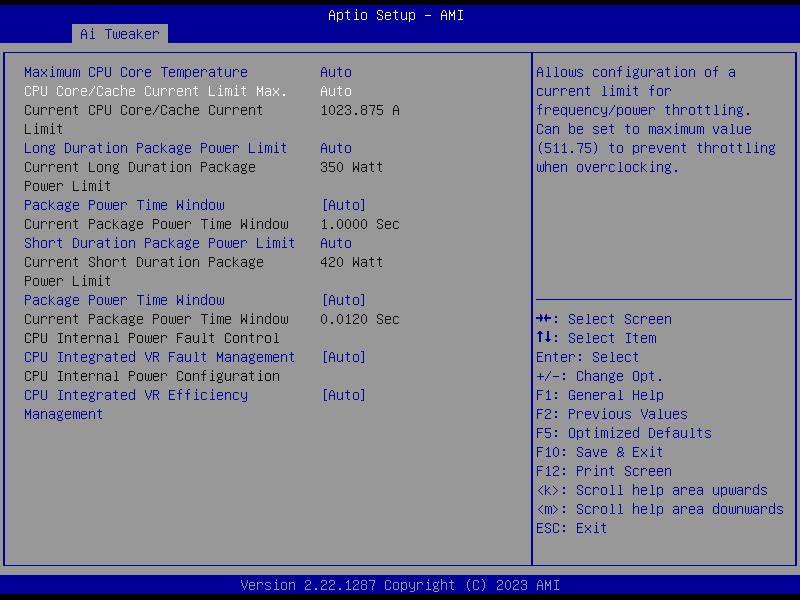Select Maximum CPU Core Temperature setting
Screen dimensions: 800x600
coord(136,72)
